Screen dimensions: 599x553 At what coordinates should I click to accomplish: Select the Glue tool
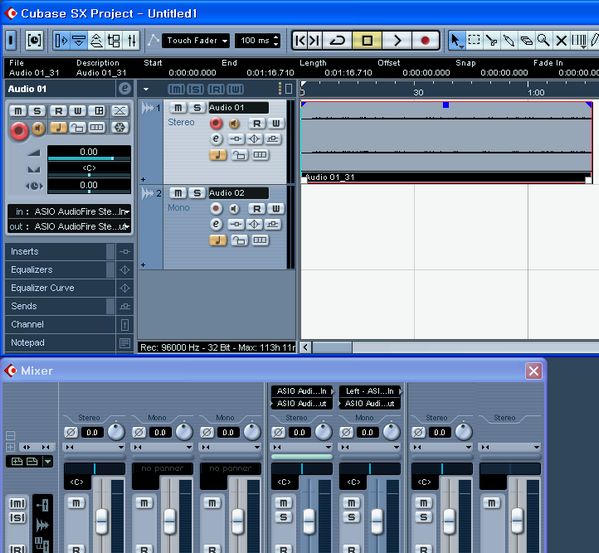(x=509, y=40)
